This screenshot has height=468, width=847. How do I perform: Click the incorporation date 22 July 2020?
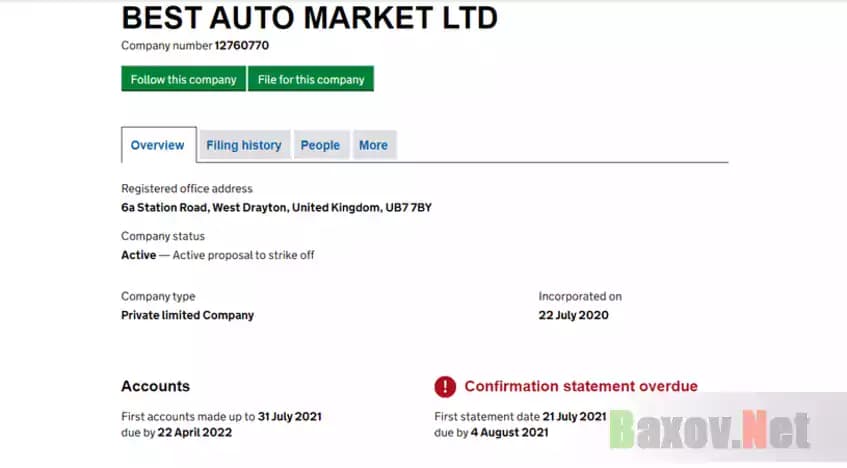573,315
